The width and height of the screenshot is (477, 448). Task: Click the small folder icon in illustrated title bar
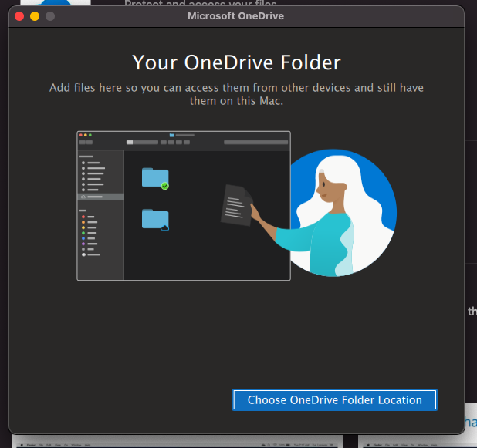click(x=171, y=135)
